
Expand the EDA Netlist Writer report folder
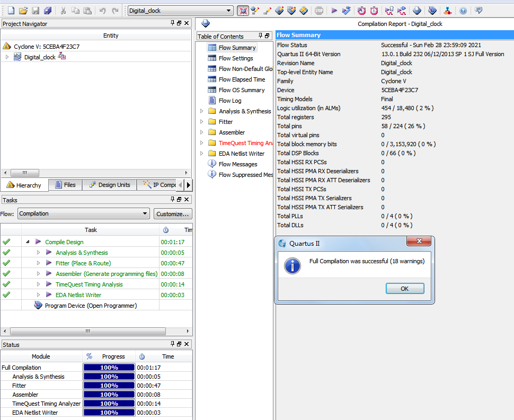(x=201, y=153)
